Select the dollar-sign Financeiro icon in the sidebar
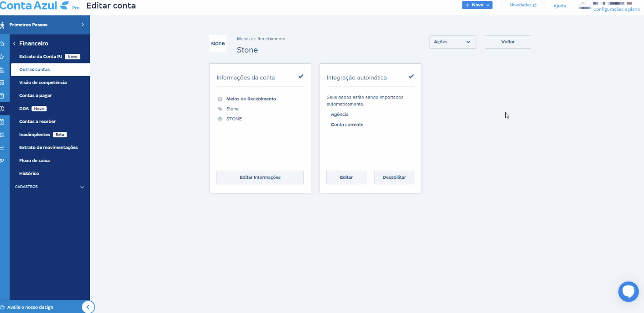This screenshot has width=644, height=313. coord(2,109)
